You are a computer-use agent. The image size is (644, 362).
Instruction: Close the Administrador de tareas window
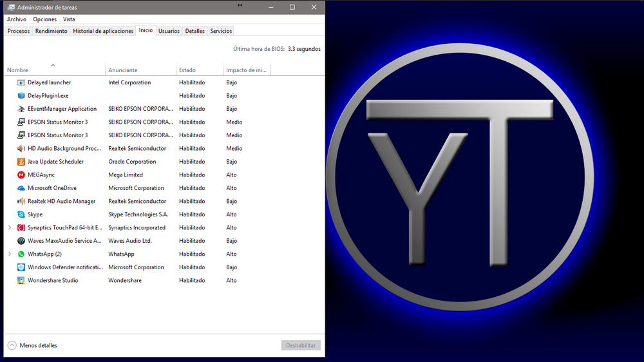[314, 7]
